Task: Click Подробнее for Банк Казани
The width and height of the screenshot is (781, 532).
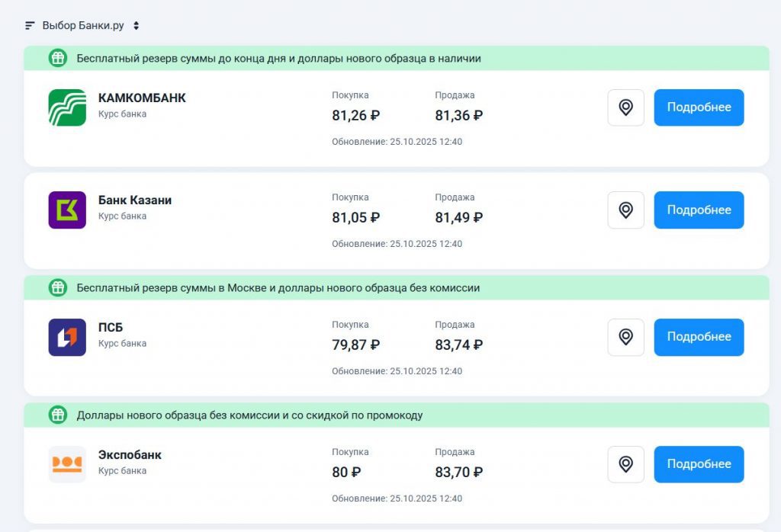Action: tap(699, 210)
